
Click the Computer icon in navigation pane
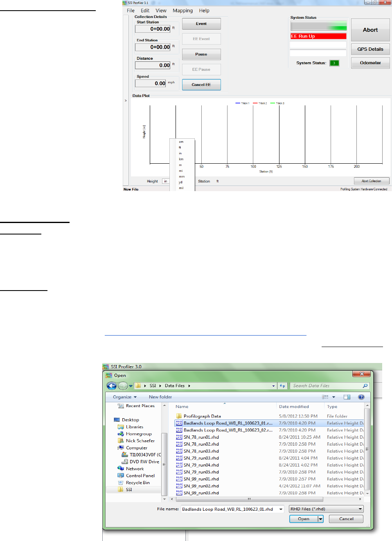[x=121, y=448]
